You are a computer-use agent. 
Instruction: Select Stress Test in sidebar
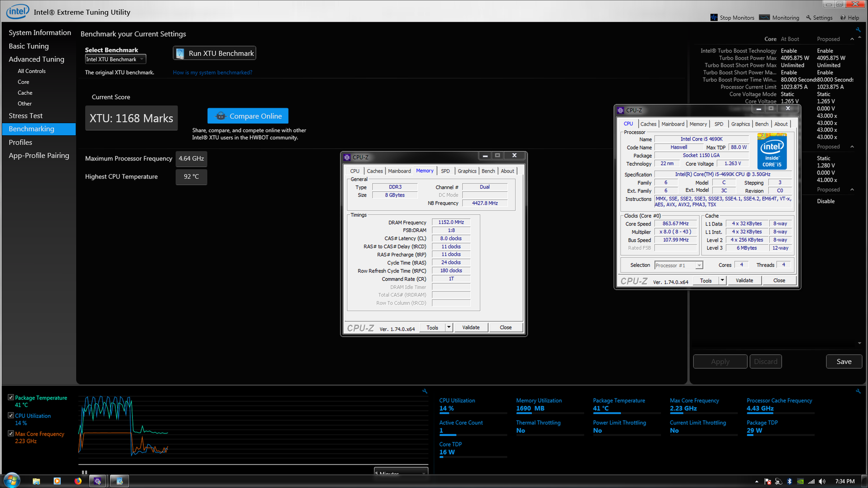click(26, 116)
